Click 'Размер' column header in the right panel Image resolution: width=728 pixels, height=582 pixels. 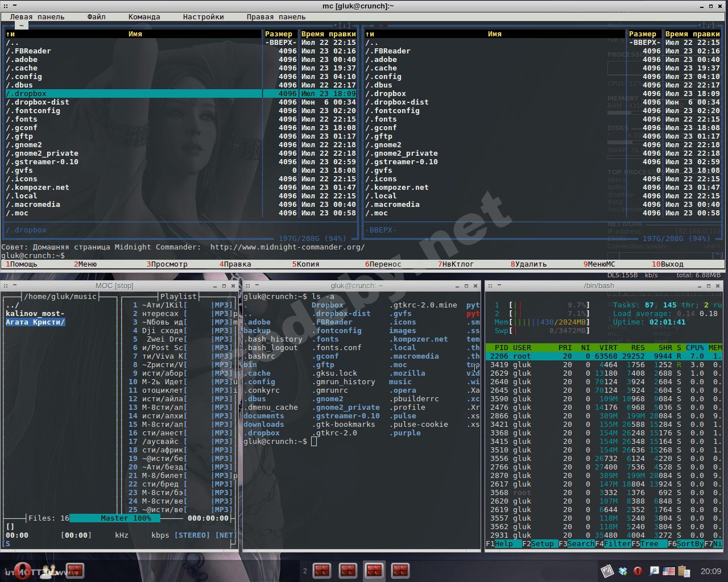tap(643, 34)
